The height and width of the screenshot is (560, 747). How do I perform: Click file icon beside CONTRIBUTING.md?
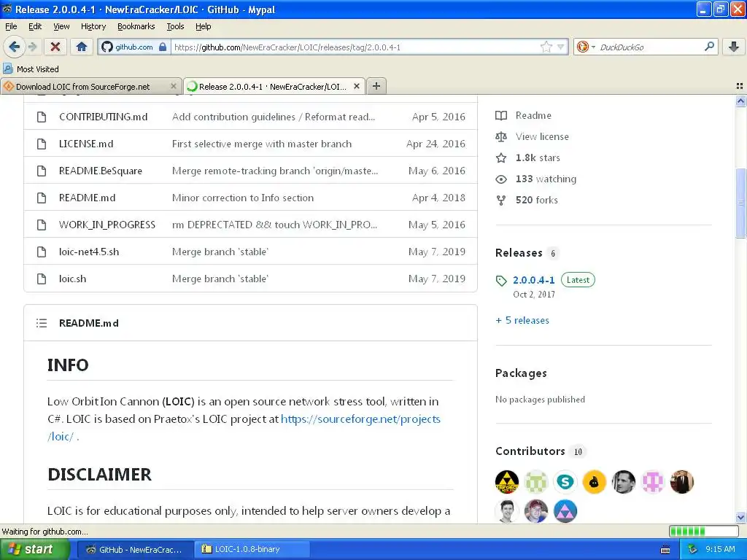click(42, 117)
